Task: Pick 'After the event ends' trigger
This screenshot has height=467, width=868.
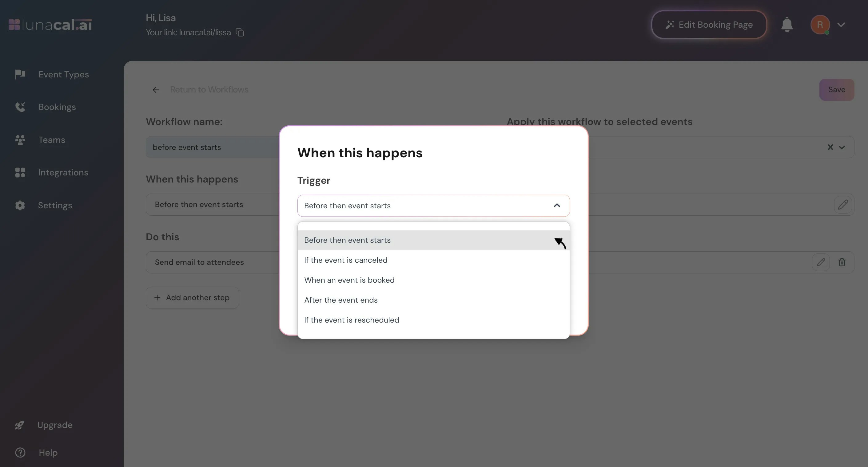Action: tap(341, 300)
